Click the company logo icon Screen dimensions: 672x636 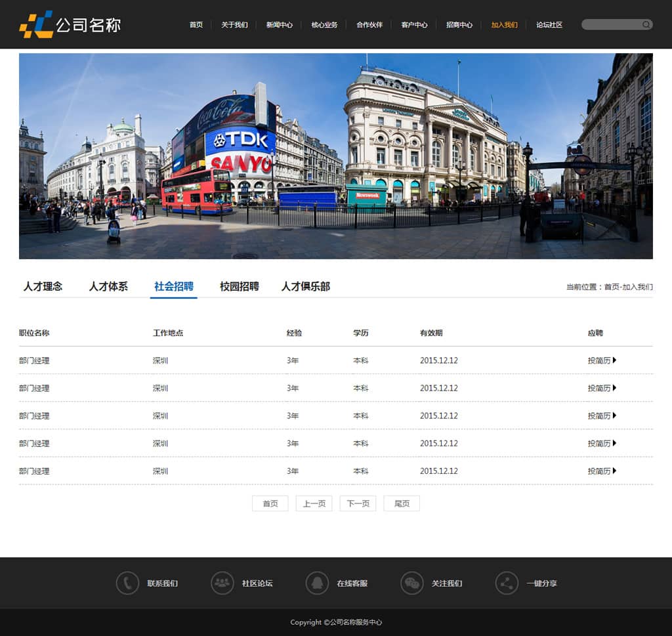36,24
